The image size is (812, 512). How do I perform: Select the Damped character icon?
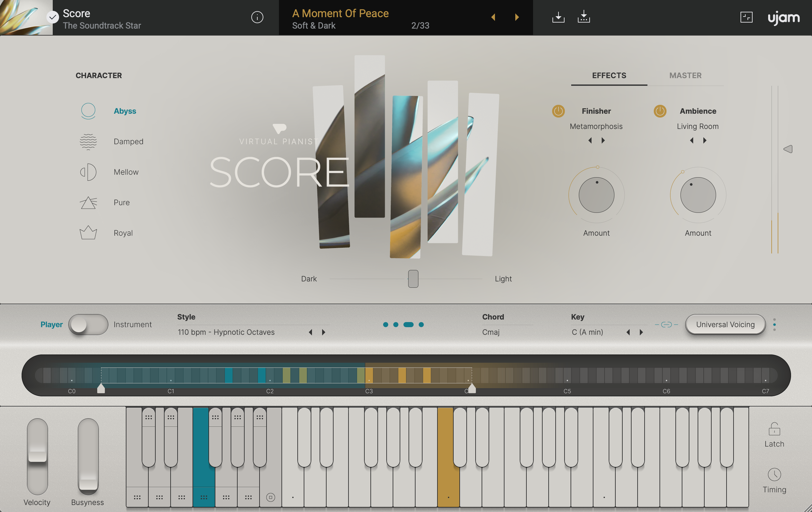pyautogui.click(x=88, y=142)
